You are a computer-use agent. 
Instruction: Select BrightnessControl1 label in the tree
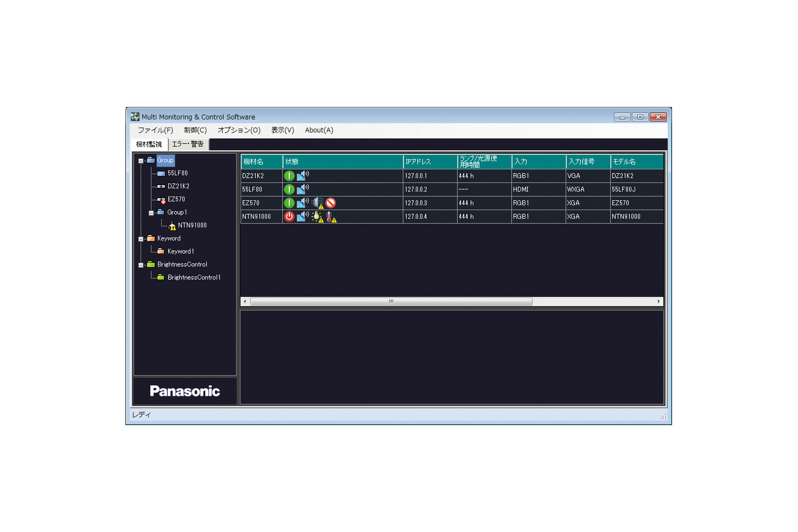click(x=194, y=277)
